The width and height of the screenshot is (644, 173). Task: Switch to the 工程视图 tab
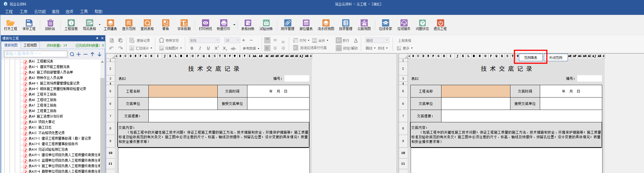tap(30, 45)
